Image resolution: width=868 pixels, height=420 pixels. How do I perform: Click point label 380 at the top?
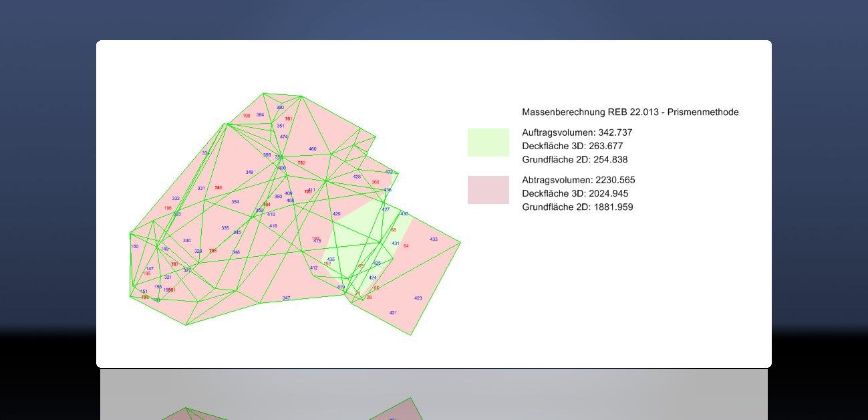point(280,108)
